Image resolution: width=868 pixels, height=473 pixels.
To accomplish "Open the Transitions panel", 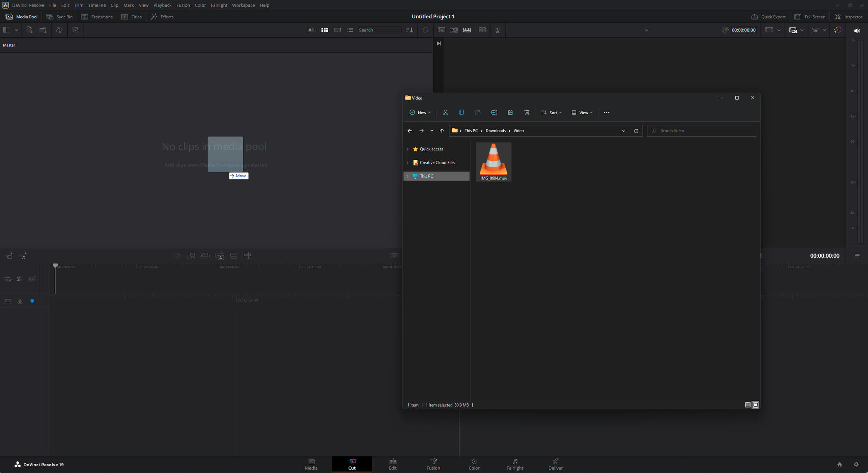I will [97, 17].
